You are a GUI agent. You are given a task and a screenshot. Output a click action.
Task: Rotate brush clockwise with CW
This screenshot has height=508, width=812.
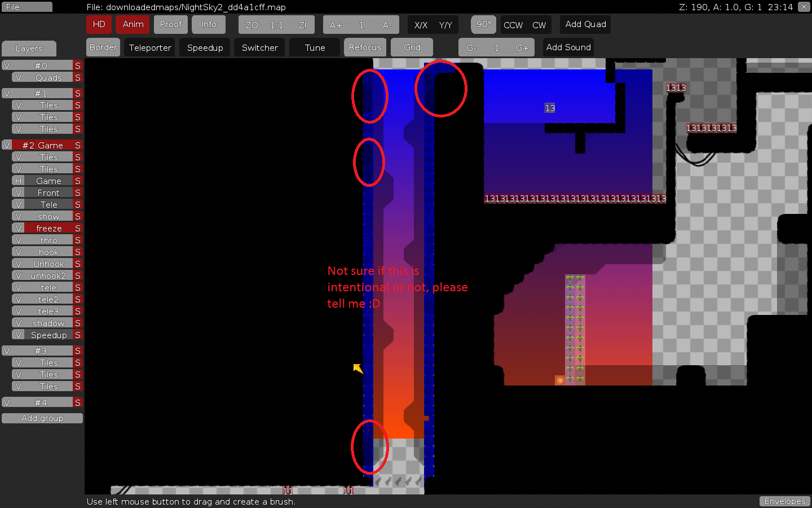pos(539,25)
